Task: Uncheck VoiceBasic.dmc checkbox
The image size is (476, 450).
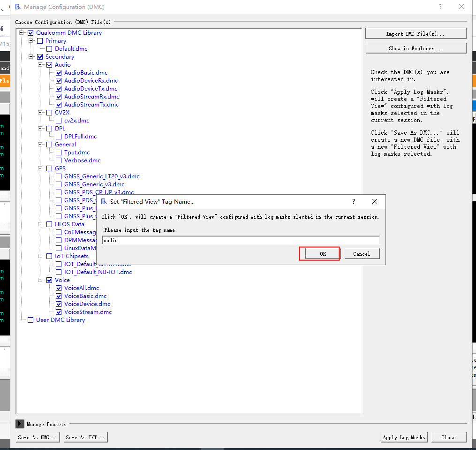Action: (x=59, y=296)
